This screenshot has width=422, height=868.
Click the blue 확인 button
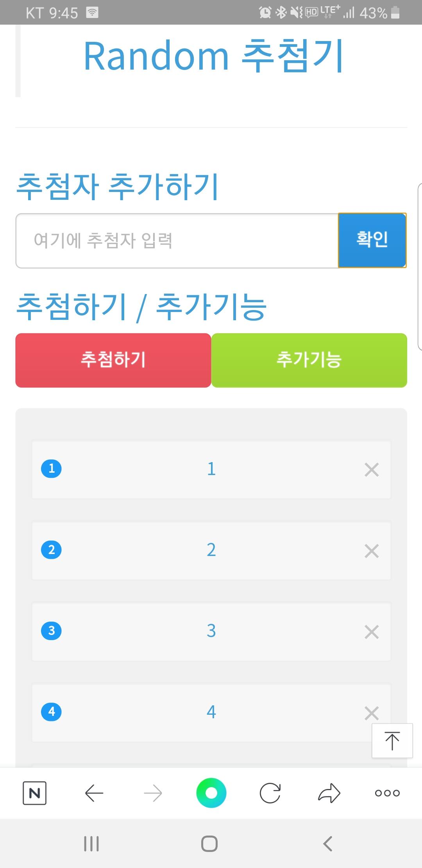pos(372,240)
